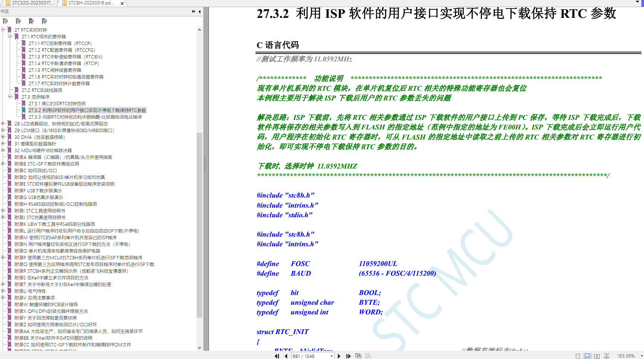Collapse the 27 RTC实时时钟 bookmark node

coord(3,30)
